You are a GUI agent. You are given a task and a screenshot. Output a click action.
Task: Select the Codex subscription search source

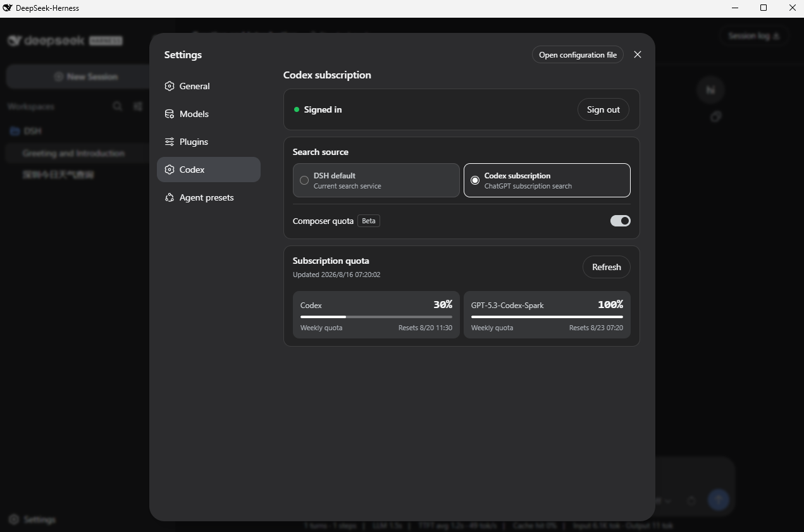click(547, 180)
